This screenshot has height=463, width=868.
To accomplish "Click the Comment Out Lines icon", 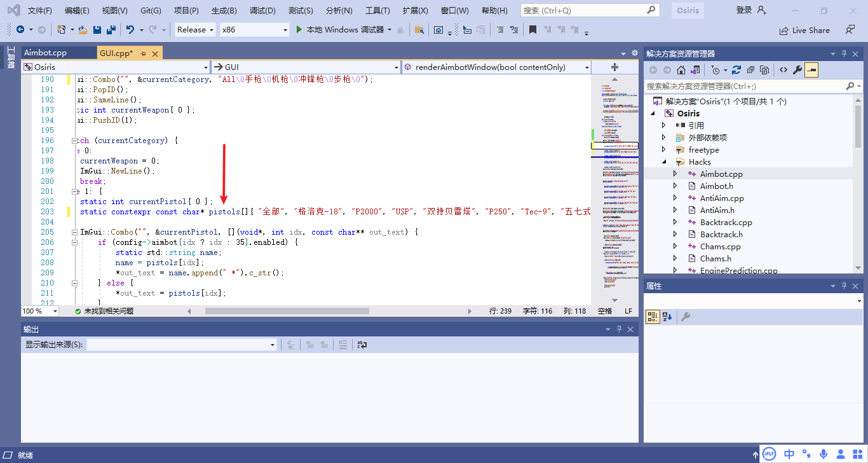I will coord(500,29).
